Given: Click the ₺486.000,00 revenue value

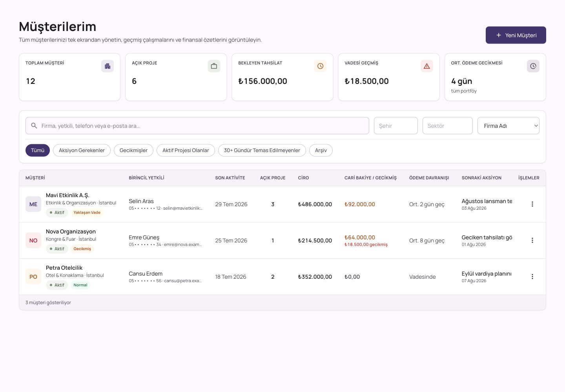Looking at the screenshot, I should (x=315, y=204).
